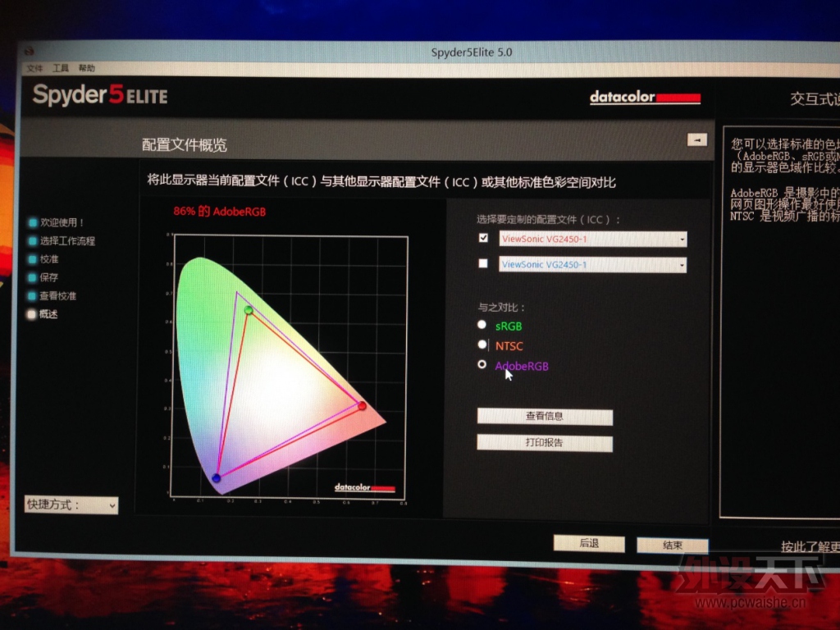Image resolution: width=840 pixels, height=630 pixels.
Task: Click the 后退 button
Action: (589, 543)
